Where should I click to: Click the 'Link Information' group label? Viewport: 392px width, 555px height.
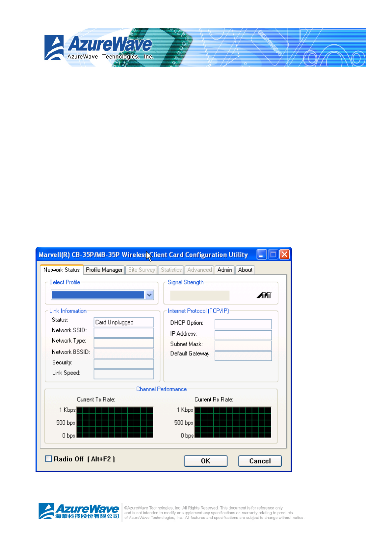(x=68, y=311)
